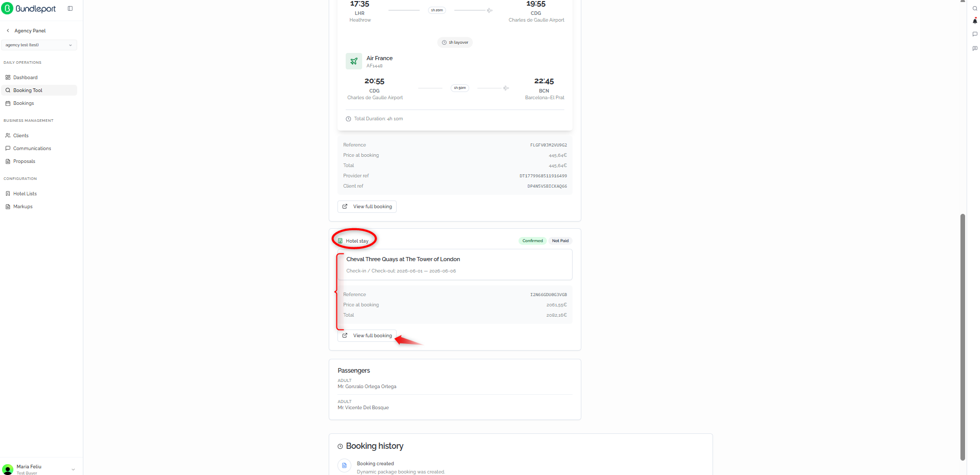Open Dashboard from the sidebar
980x475 pixels.
39,78
